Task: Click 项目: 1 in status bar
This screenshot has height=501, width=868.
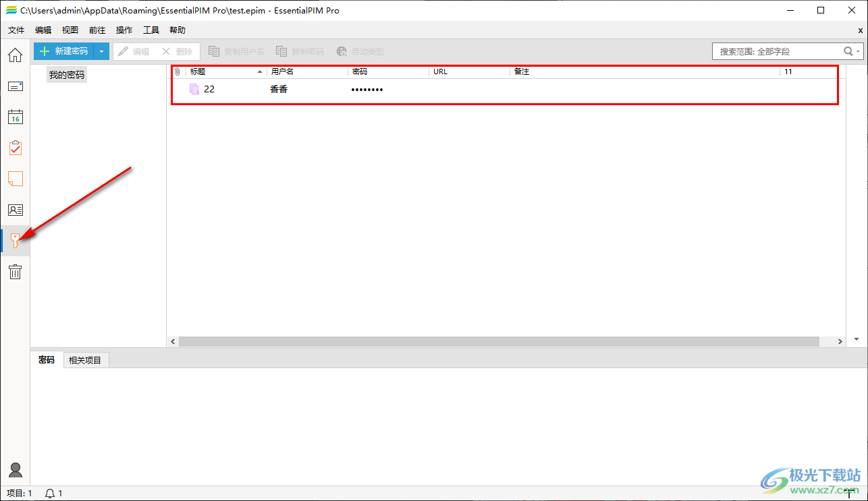Action: [20, 494]
